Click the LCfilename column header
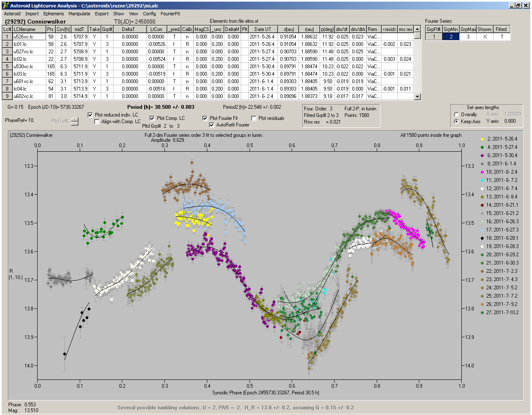The height and width of the screenshot is (415, 532). coord(29,29)
